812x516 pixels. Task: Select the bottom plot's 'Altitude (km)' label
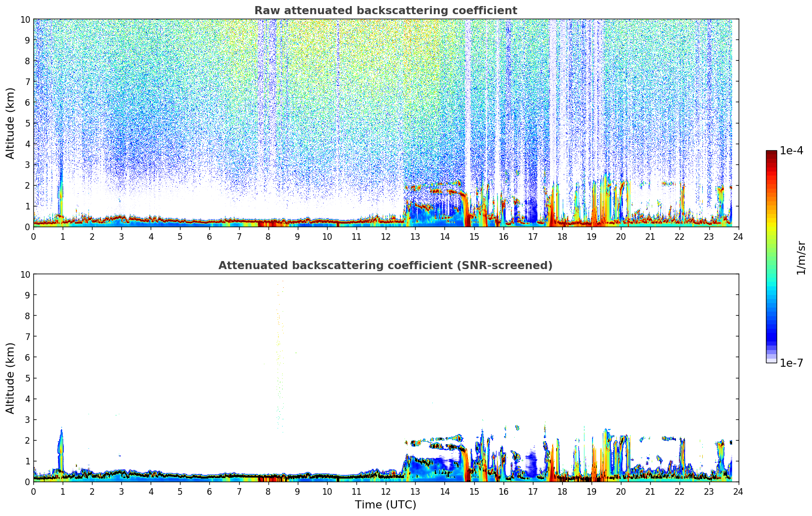click(x=11, y=378)
